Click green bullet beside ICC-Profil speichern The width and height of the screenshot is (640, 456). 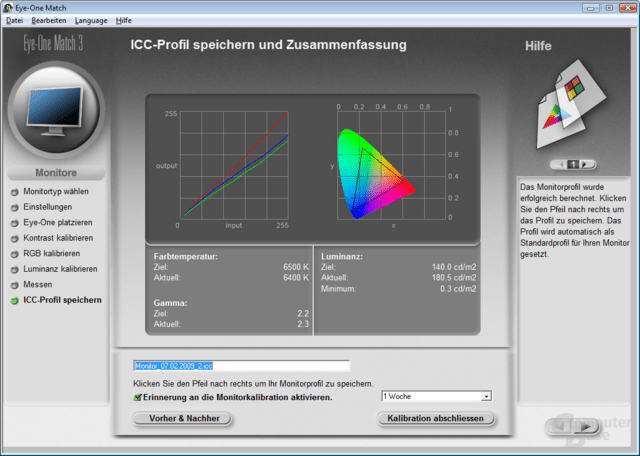click(x=15, y=300)
